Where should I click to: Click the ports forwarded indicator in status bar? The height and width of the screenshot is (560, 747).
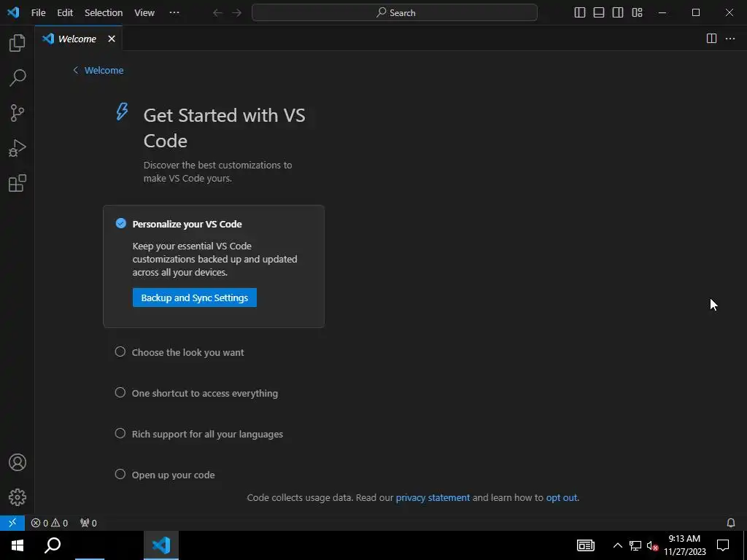[88, 523]
